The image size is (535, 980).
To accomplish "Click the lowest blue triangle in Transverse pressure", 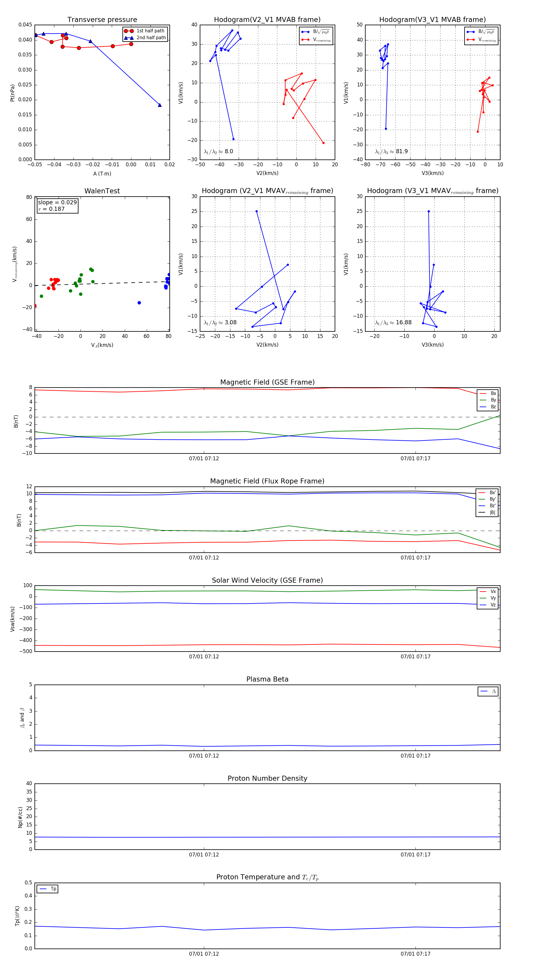I will click(160, 105).
